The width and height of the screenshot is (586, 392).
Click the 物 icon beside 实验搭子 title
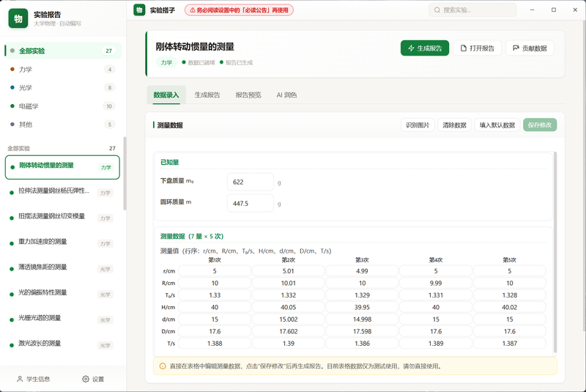[139, 10]
